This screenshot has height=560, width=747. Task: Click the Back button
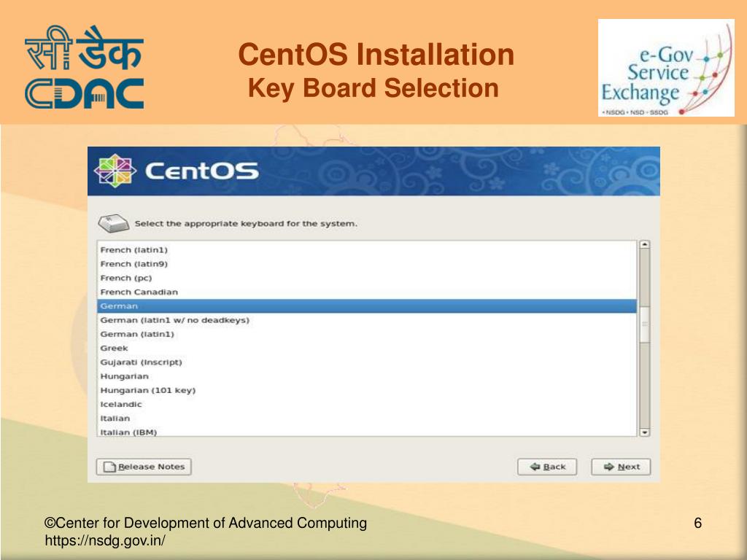547,467
